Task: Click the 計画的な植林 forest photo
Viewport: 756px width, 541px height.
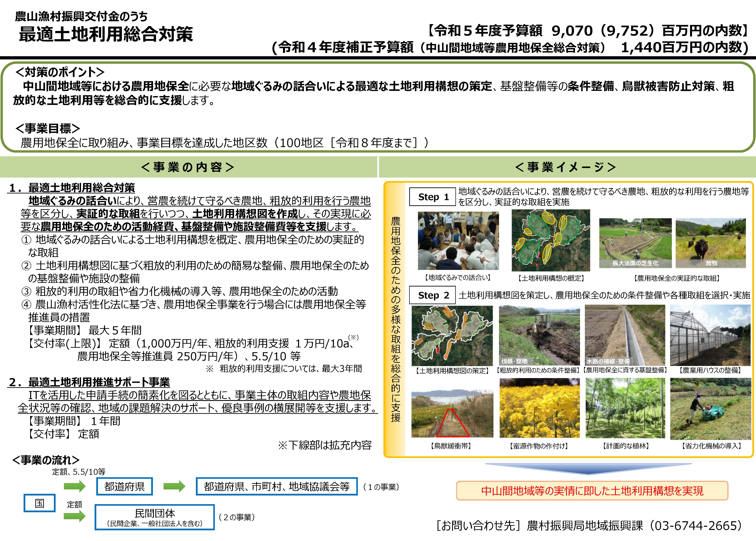Action: [x=625, y=408]
